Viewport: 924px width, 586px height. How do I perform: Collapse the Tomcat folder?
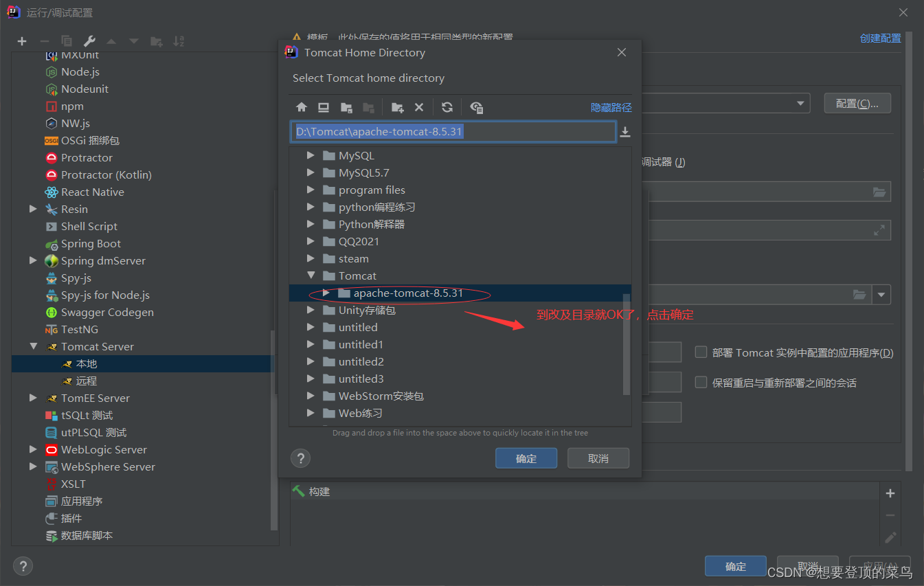coord(311,276)
